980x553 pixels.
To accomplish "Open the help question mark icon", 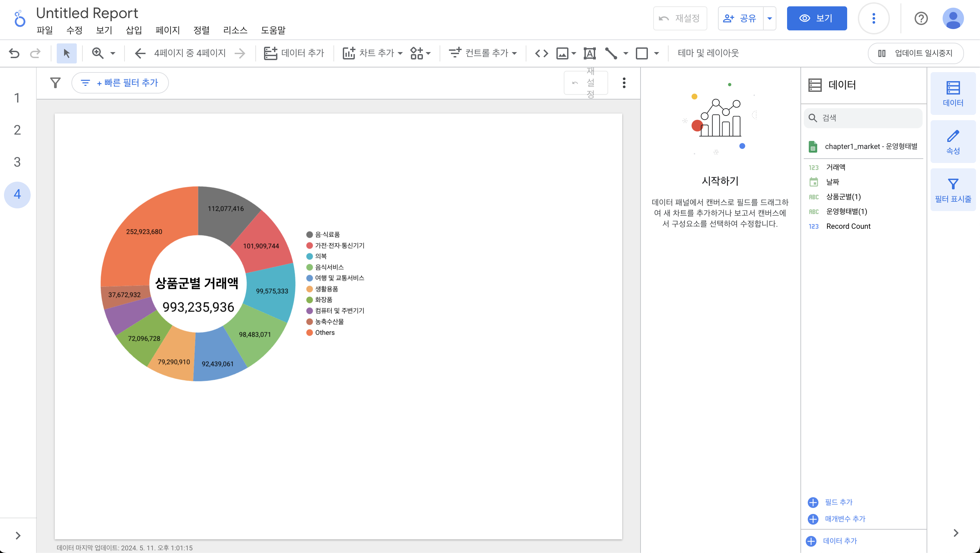I will coord(921,18).
